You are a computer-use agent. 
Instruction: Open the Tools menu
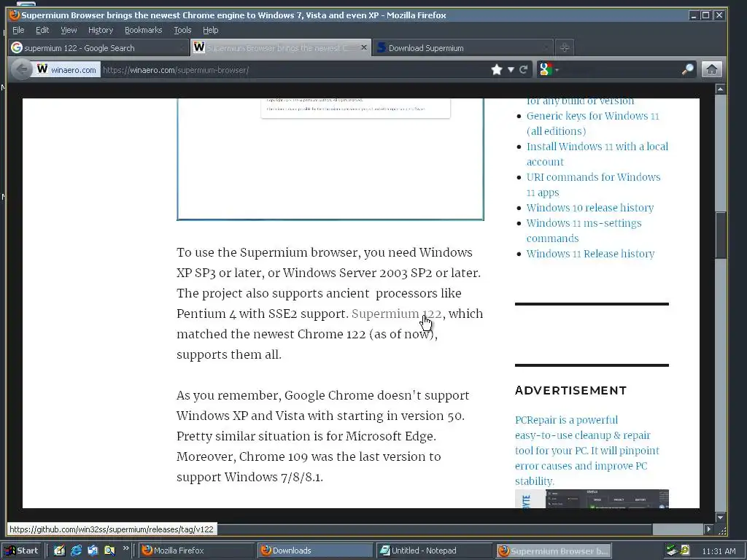point(182,30)
